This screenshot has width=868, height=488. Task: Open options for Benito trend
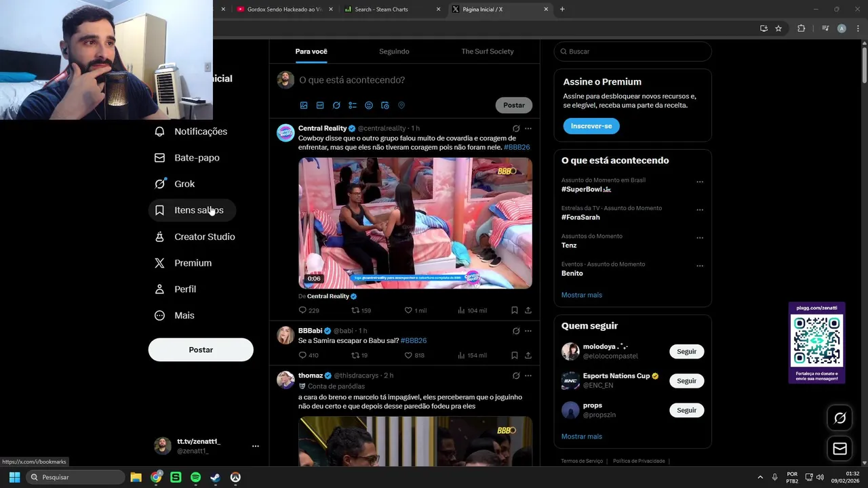(700, 266)
